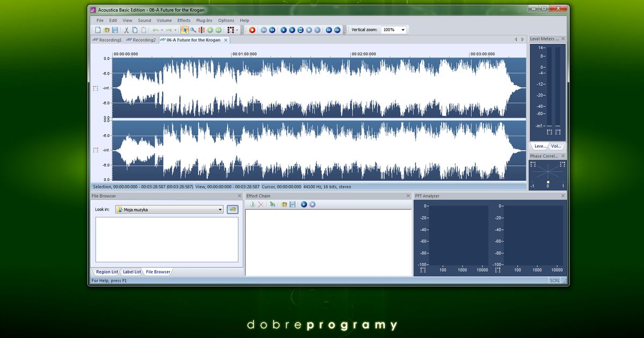Start recording with the red Record button
This screenshot has width=644, height=338.
point(252,30)
